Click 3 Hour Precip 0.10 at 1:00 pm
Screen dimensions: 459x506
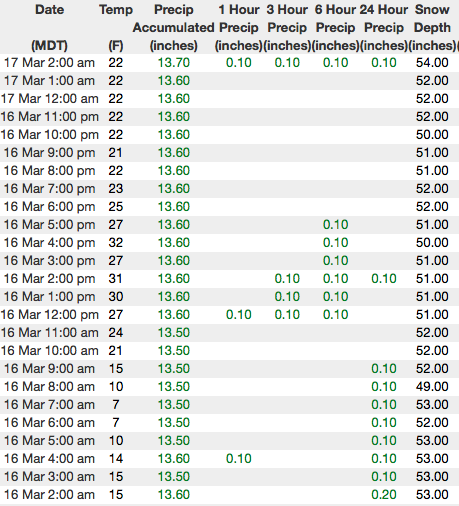[287, 297]
